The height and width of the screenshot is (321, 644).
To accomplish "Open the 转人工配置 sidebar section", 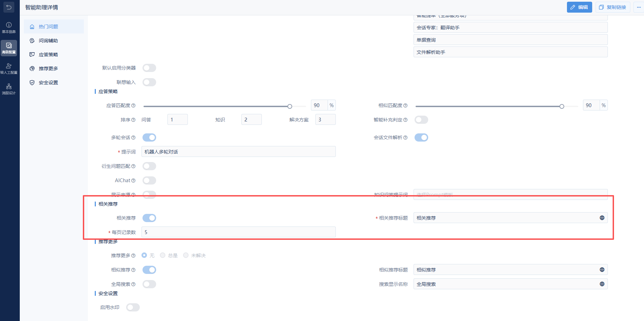I will 9,68.
